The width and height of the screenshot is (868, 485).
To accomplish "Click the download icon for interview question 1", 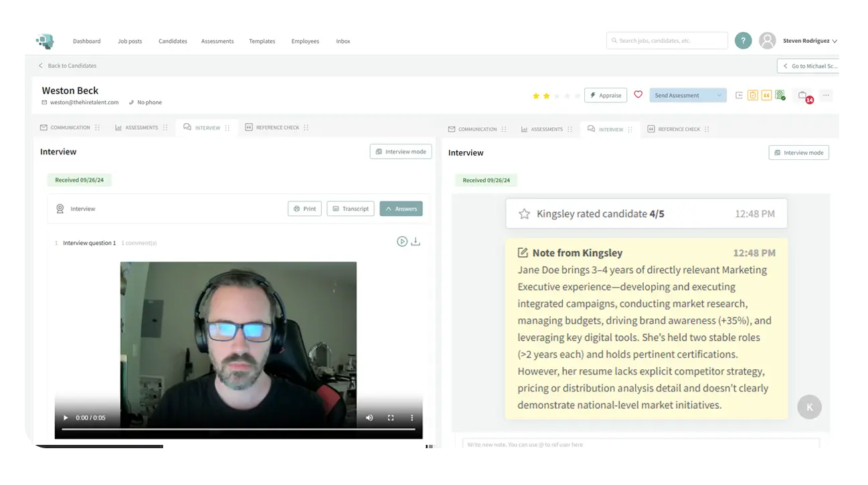I will click(416, 241).
